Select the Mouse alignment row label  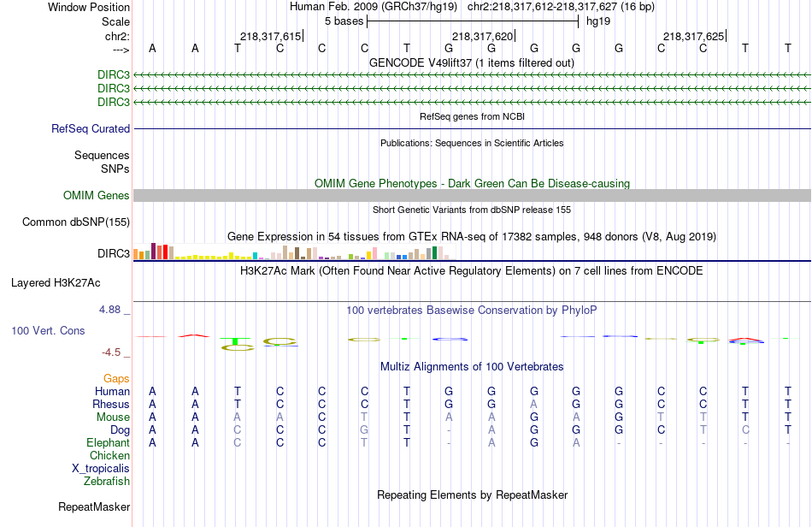113,417
